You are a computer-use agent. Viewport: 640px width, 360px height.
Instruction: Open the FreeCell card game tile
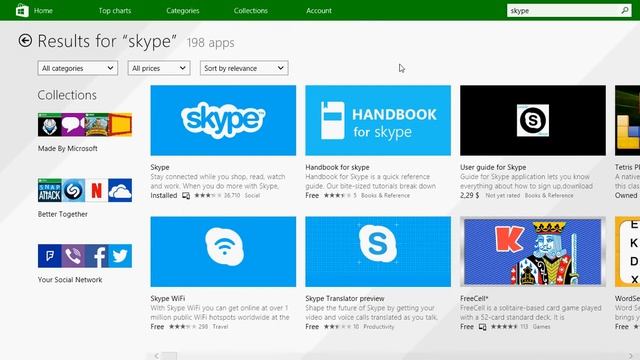coord(533,251)
